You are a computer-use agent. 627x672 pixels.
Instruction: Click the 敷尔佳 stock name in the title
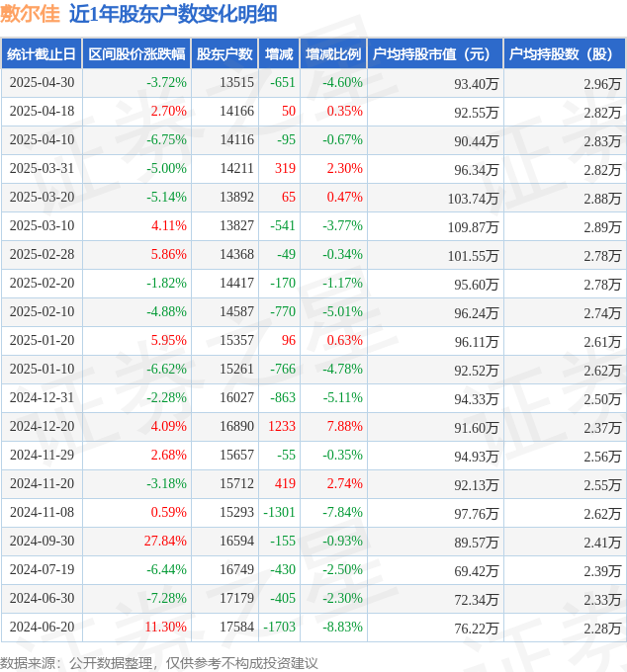30,14
